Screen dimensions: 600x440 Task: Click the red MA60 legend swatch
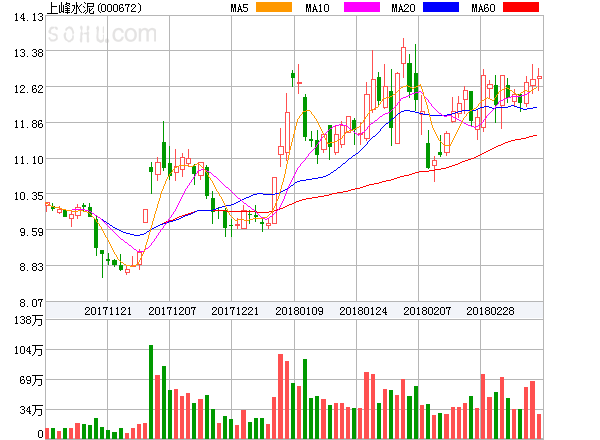(521, 7)
